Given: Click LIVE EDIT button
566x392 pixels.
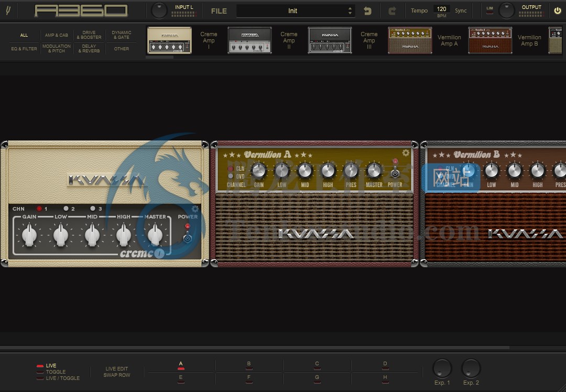Looking at the screenshot, I should click(x=116, y=368).
